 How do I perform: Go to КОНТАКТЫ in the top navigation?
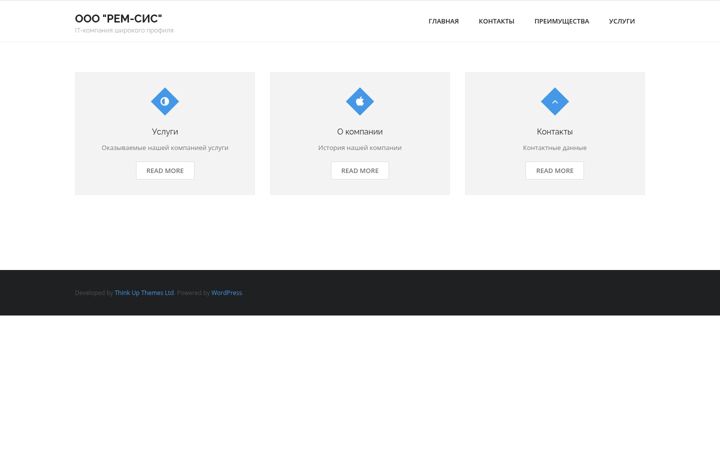coord(496,21)
